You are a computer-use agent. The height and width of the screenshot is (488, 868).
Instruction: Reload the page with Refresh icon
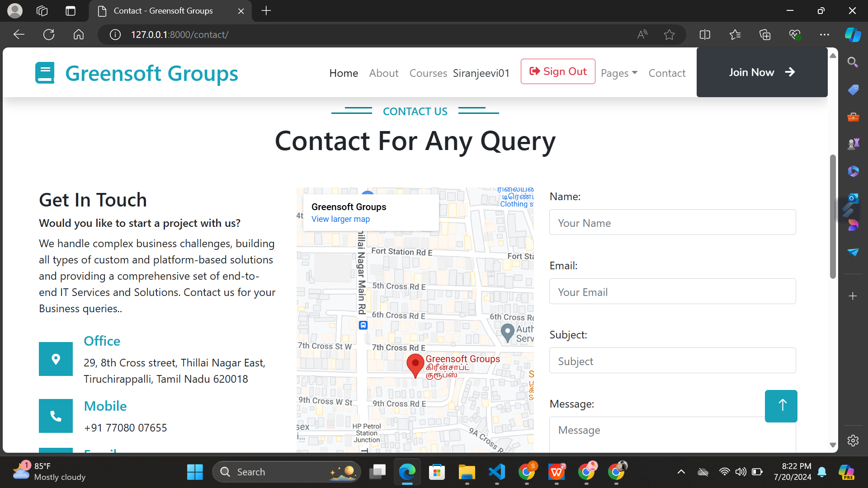click(x=49, y=35)
